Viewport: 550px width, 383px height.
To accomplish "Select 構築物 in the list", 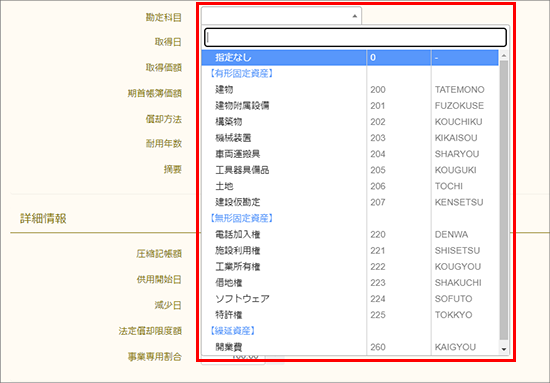I will [x=350, y=122].
